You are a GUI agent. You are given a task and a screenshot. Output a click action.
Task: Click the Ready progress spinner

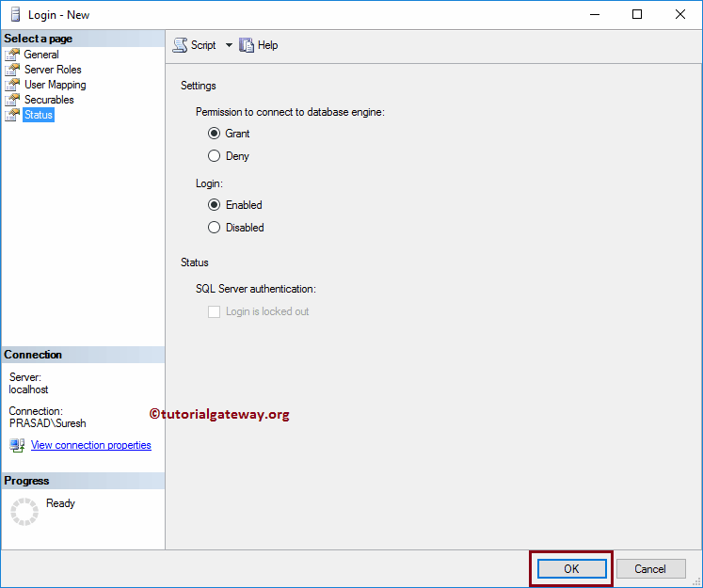pos(24,512)
